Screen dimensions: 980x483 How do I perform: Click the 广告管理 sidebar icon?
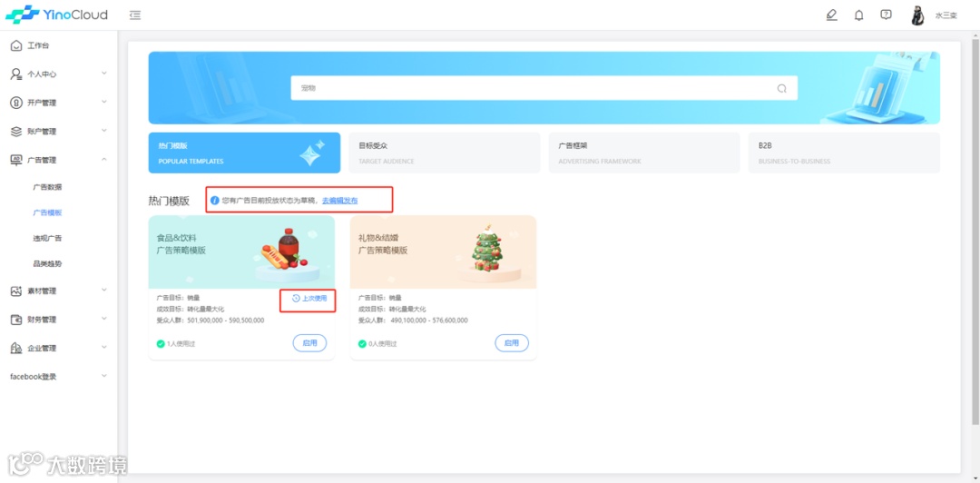pyautogui.click(x=16, y=160)
